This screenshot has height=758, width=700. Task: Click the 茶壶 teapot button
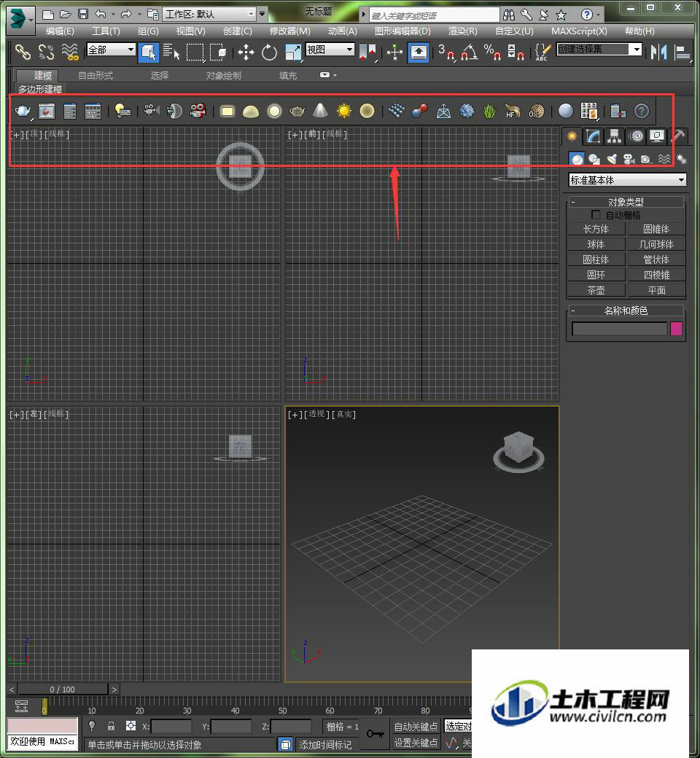click(596, 290)
